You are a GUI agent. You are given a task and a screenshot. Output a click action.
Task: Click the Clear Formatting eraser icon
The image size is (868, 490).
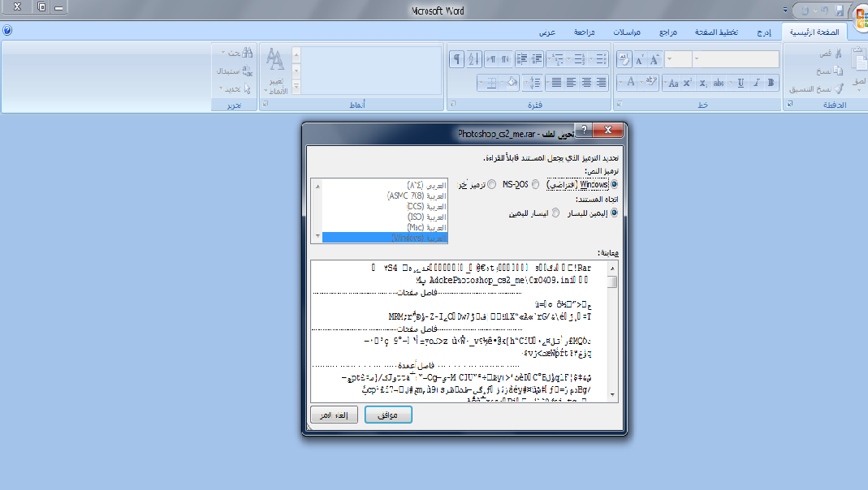click(x=624, y=58)
